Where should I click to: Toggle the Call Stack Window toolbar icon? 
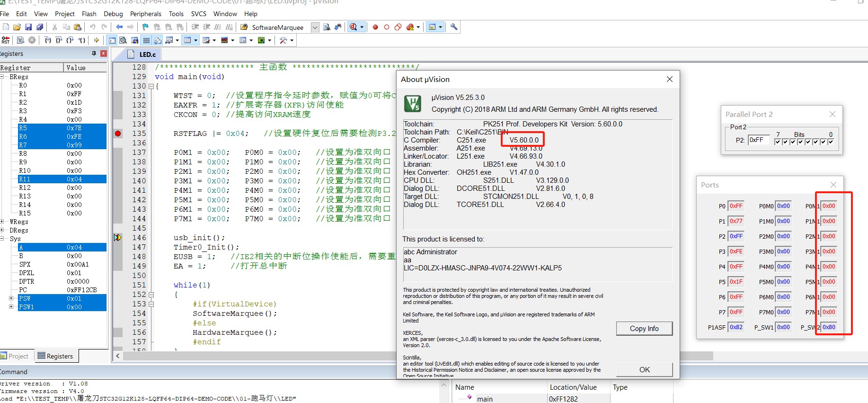(158, 40)
